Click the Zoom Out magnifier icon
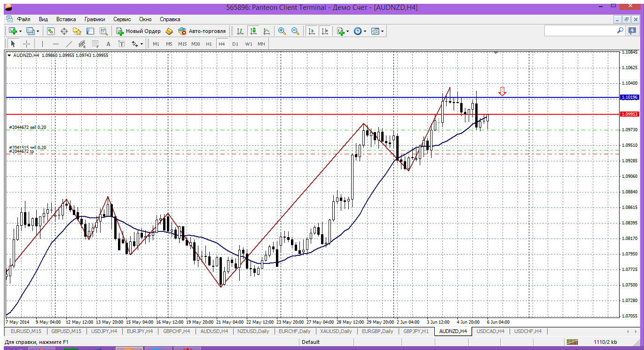This screenshot has width=644, height=350. pyautogui.click(x=295, y=31)
